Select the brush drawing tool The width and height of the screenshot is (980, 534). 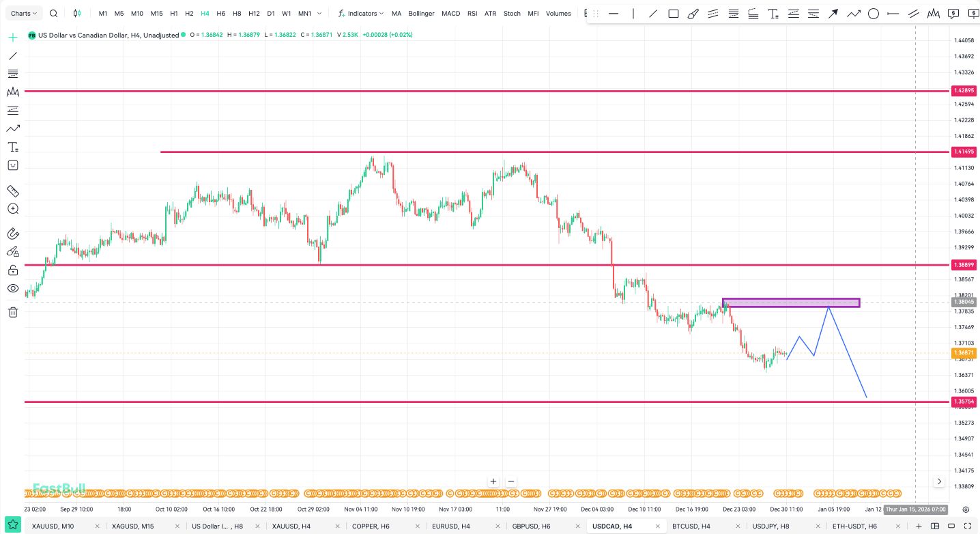pos(693,14)
